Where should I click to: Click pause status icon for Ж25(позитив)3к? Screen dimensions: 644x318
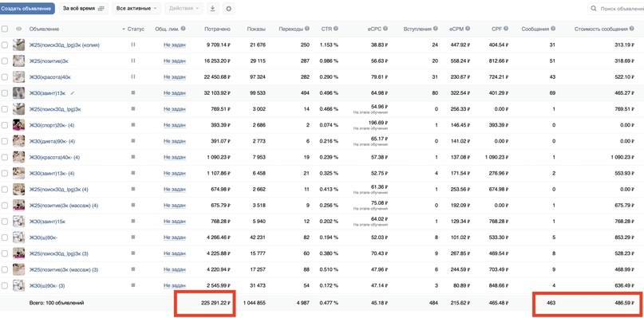[x=132, y=61]
